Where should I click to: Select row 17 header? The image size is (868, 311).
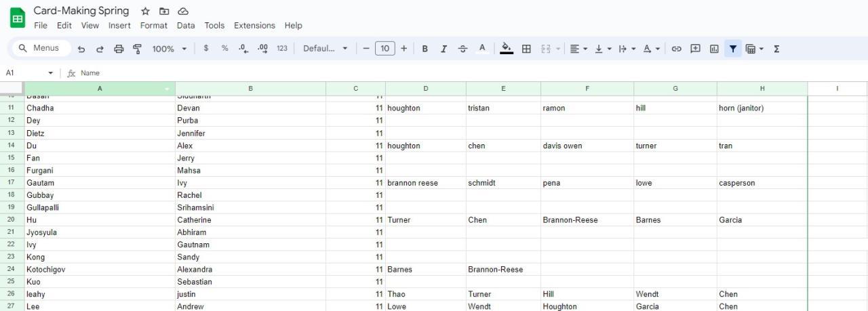pyautogui.click(x=12, y=183)
